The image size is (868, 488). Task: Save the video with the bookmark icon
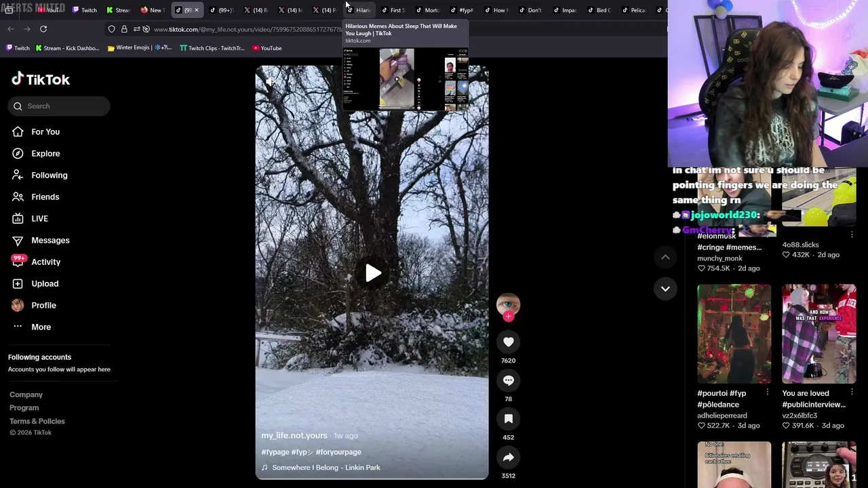point(508,420)
